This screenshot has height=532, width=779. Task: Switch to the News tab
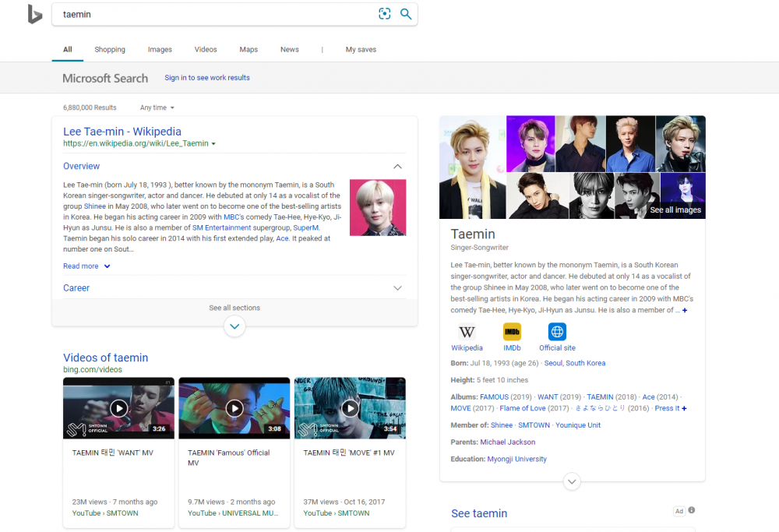click(x=290, y=50)
